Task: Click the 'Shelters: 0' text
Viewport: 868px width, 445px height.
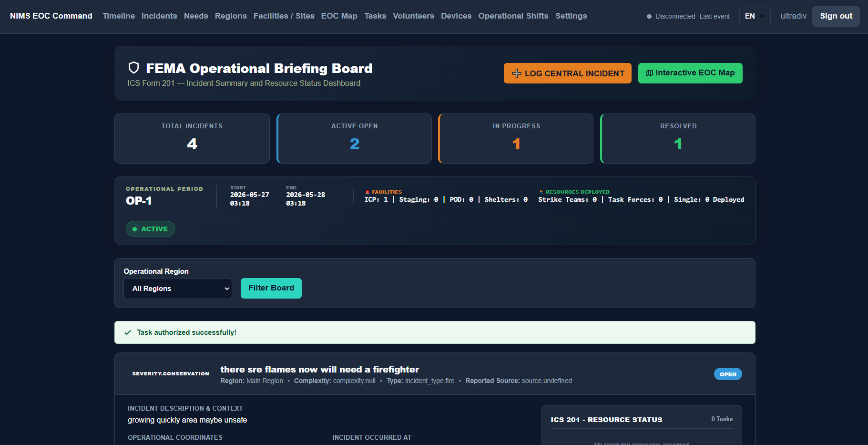Action: tap(506, 199)
